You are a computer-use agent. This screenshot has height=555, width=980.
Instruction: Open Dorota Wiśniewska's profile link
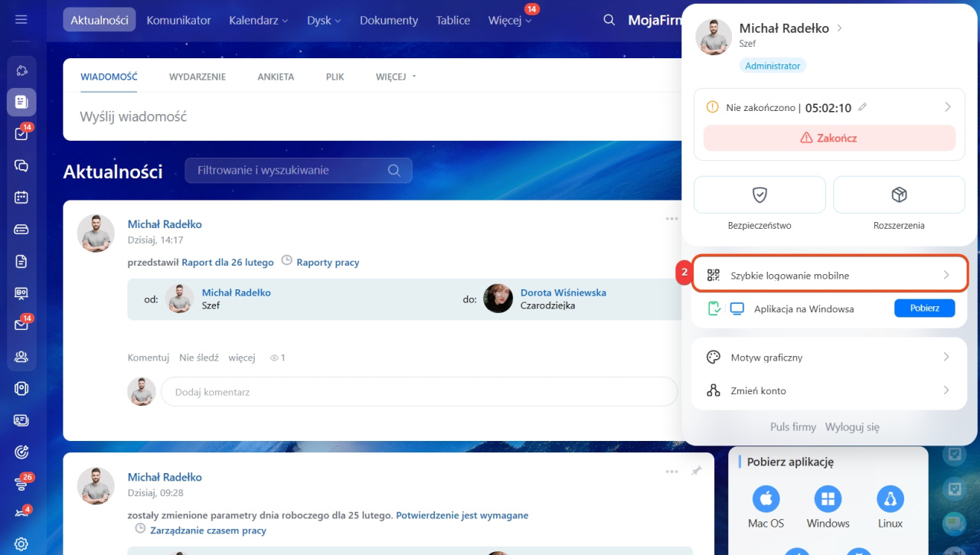[563, 292]
